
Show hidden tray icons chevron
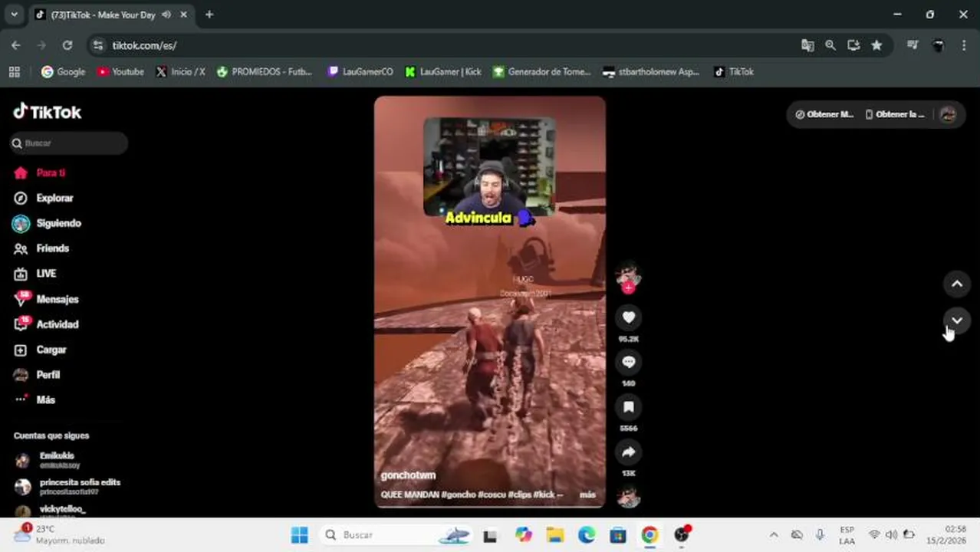point(774,535)
